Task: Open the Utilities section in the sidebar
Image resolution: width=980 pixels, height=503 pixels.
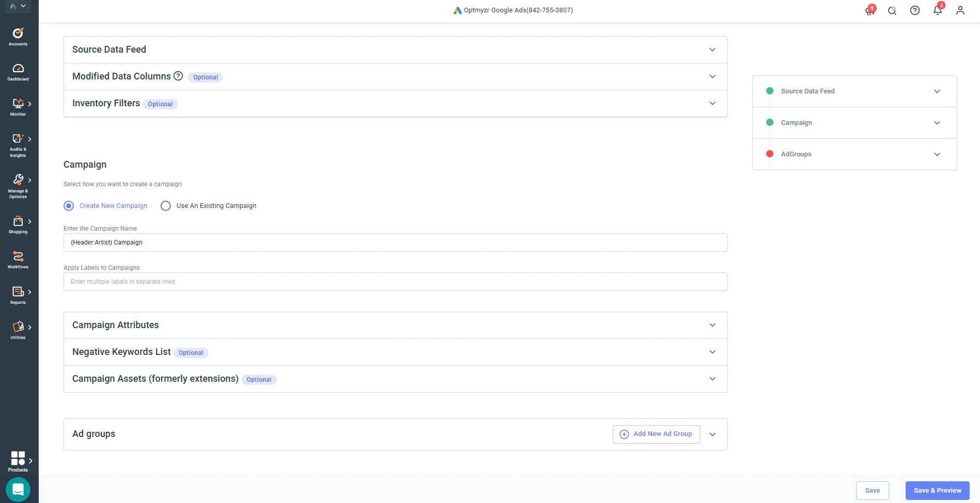Action: point(18,329)
